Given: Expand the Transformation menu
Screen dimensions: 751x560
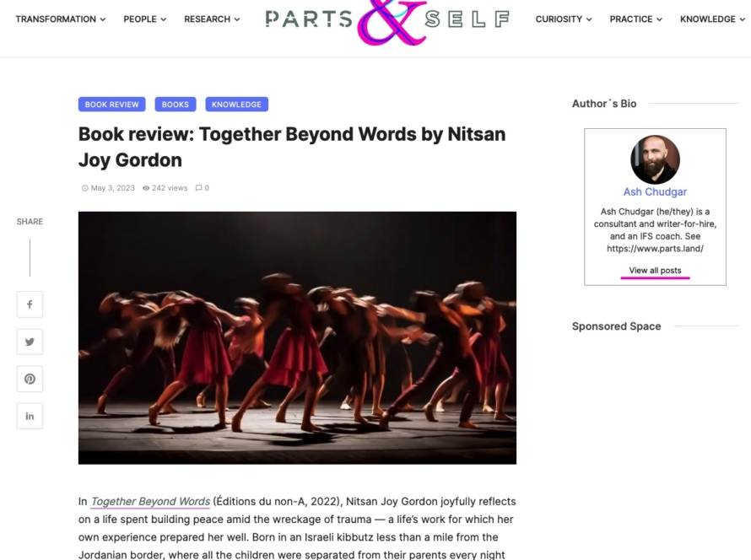Looking at the screenshot, I should (61, 19).
